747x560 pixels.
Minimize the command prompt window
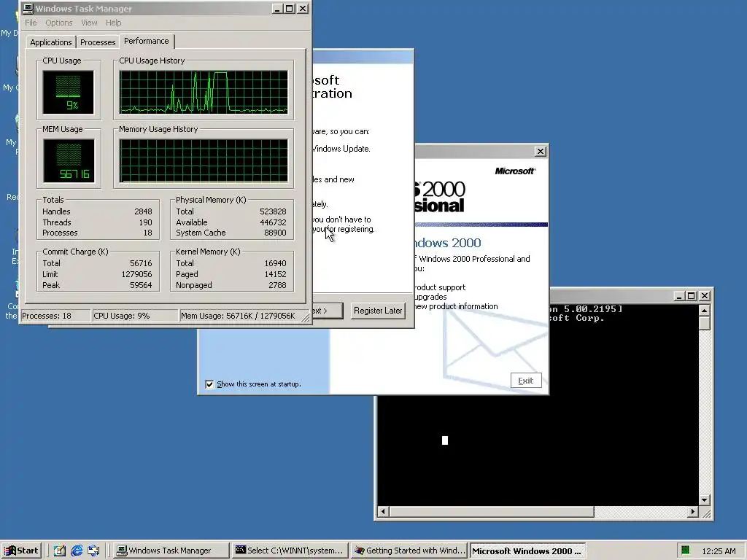pyautogui.click(x=679, y=296)
